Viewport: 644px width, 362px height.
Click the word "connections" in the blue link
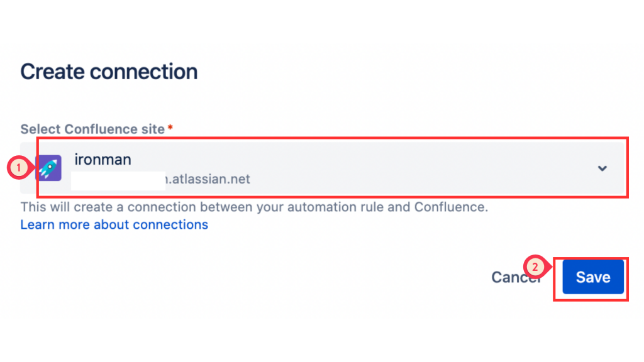(x=169, y=224)
